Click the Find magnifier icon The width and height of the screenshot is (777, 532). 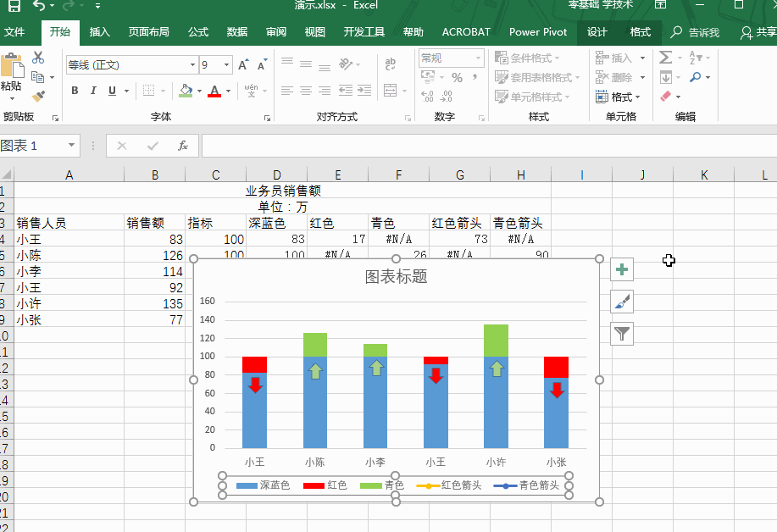pos(696,77)
